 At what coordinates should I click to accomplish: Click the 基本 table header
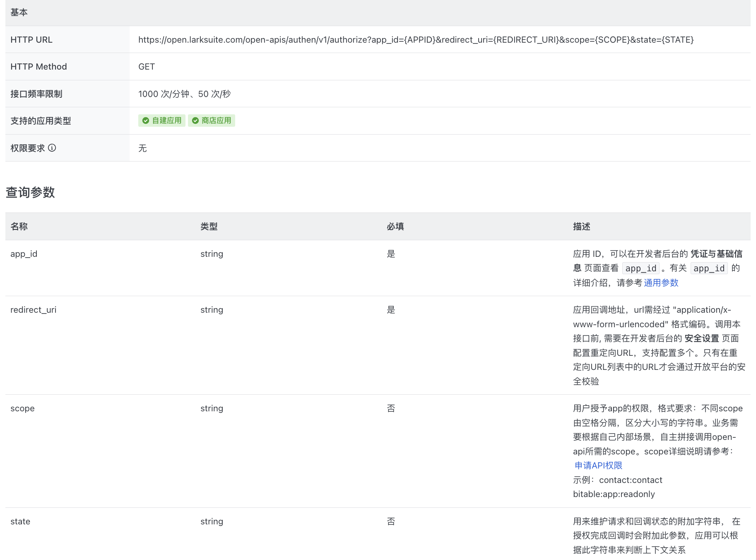click(19, 12)
